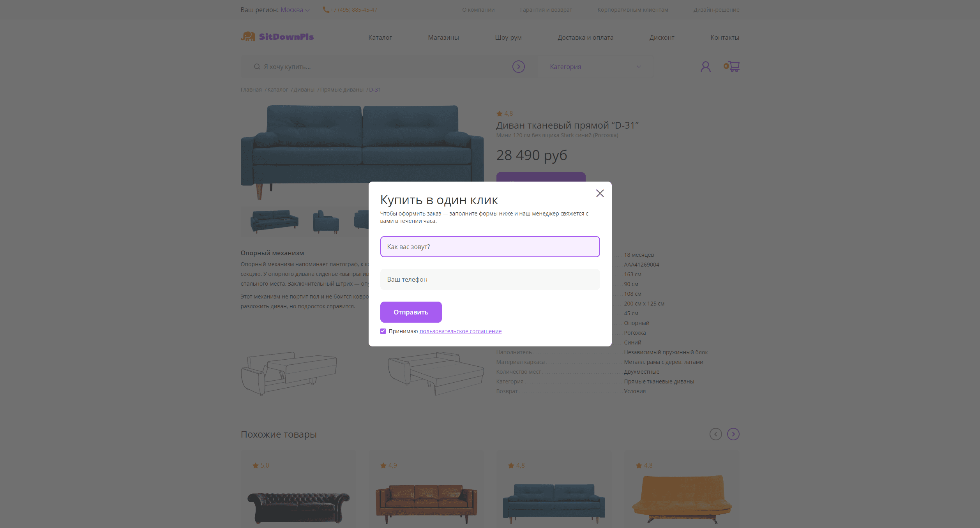
Task: Open the пользовательское соглашение link
Action: (460, 331)
